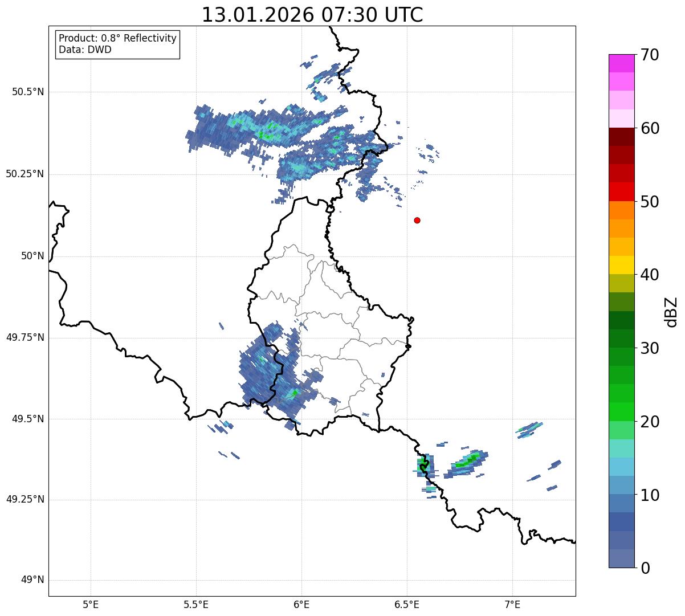Click the magenta top segment of colorbar
Viewport: 685px width, 616px height.
click(x=621, y=63)
